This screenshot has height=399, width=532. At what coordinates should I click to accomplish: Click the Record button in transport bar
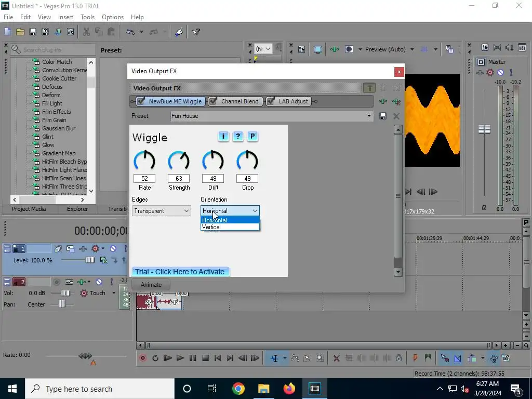coord(143,358)
